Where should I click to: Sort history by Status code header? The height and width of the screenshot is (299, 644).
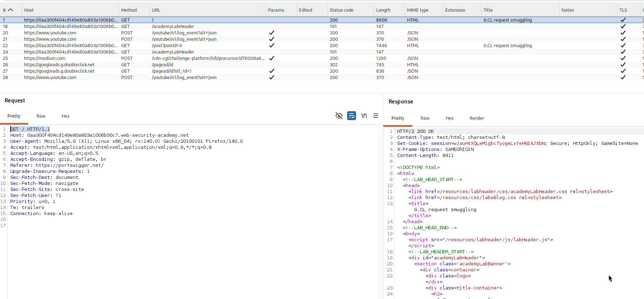point(351,10)
